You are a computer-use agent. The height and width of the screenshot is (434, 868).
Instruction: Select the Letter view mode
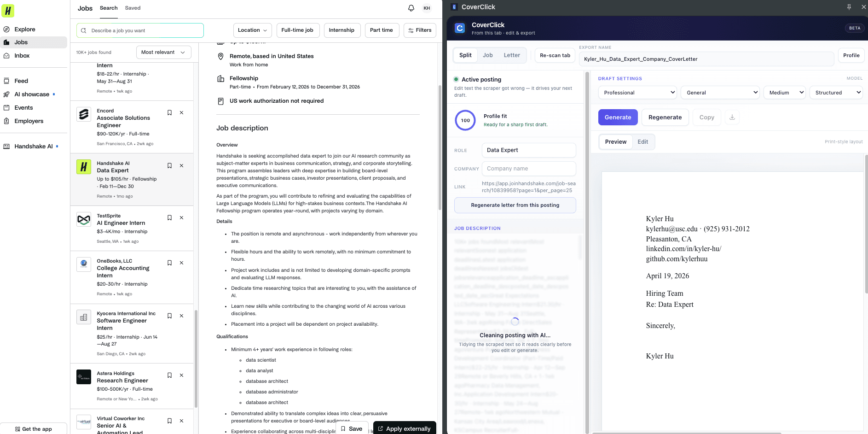[x=512, y=55]
